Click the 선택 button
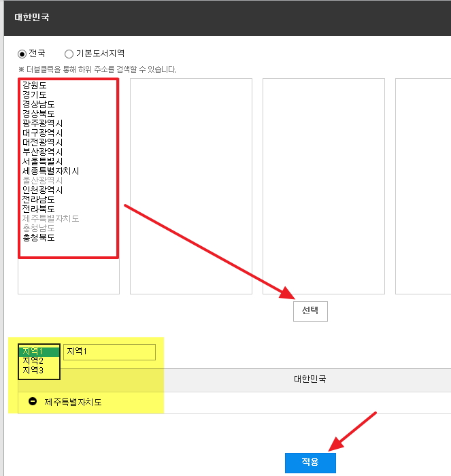 [x=310, y=311]
